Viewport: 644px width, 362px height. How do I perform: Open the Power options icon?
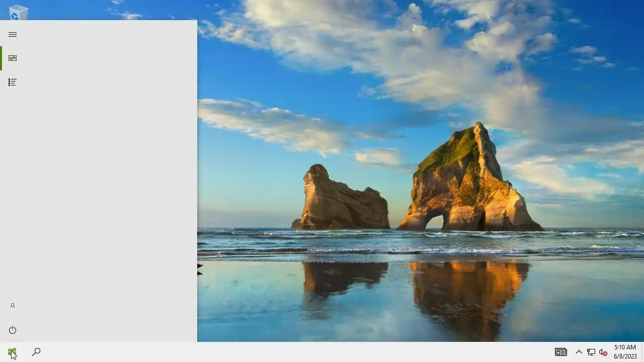tap(13, 330)
